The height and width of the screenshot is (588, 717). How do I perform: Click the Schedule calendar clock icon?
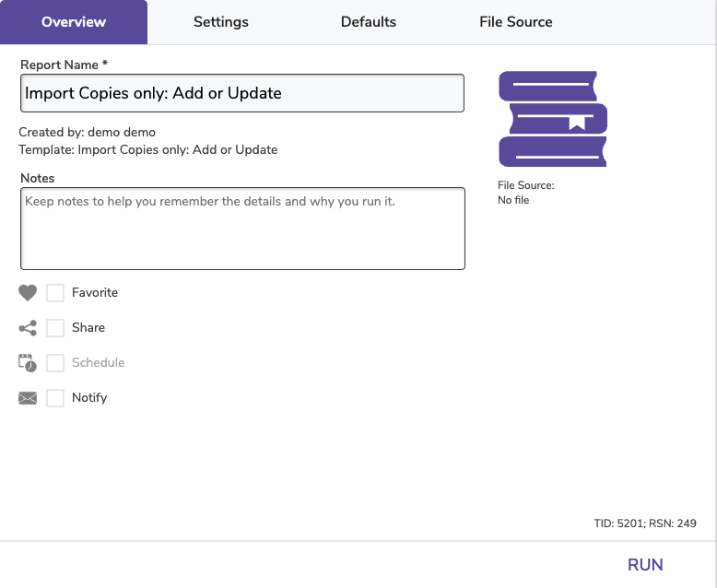click(x=28, y=363)
